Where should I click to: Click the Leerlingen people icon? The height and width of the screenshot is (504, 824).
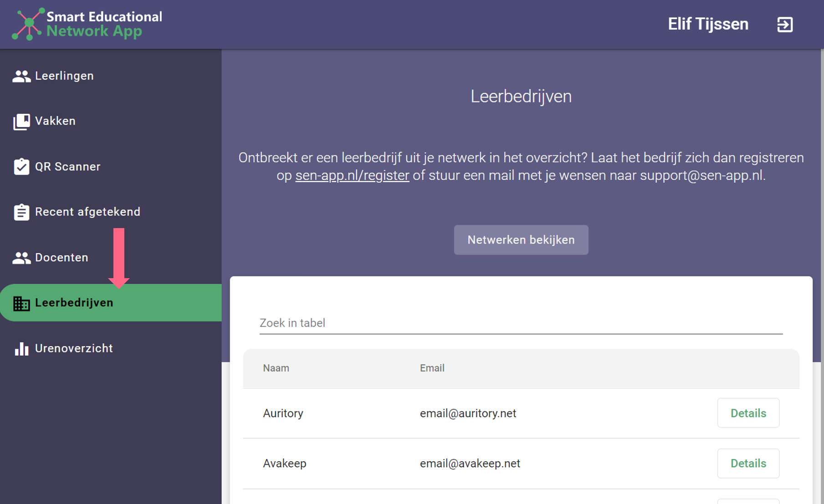(21, 76)
